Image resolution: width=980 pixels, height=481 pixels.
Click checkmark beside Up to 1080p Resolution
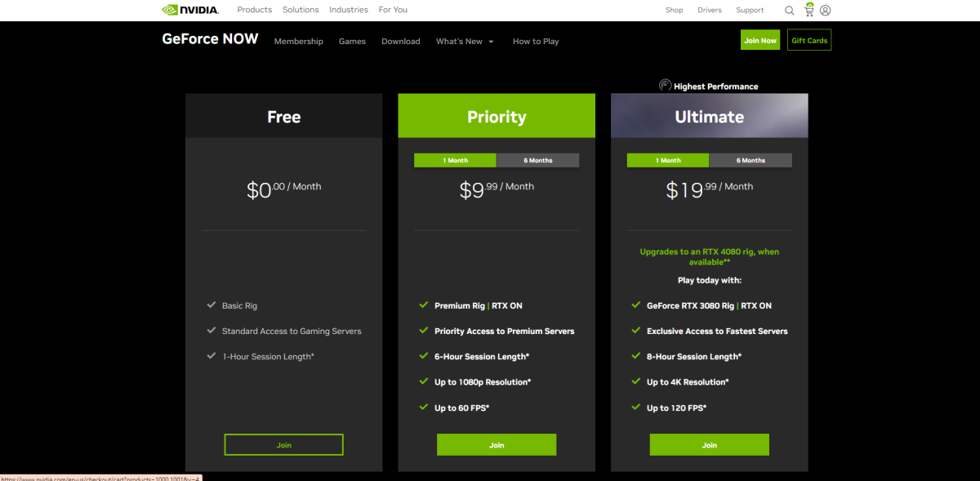423,381
